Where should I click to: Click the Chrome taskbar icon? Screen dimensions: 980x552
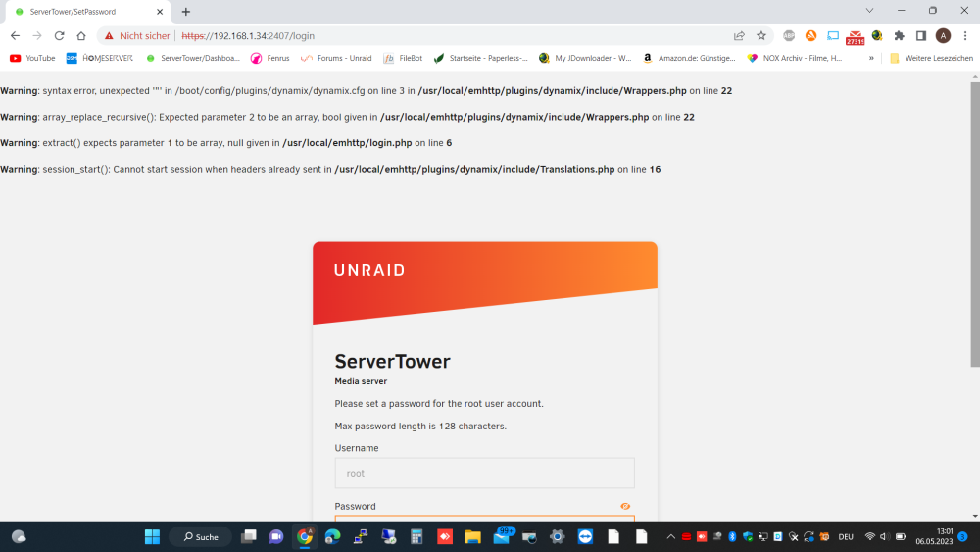pyautogui.click(x=305, y=537)
